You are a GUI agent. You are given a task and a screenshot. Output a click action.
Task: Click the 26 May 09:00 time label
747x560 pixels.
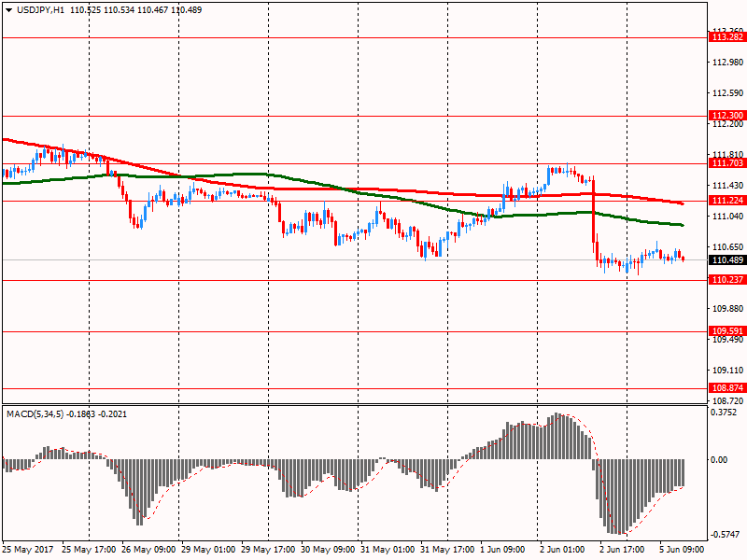pyautogui.click(x=148, y=550)
